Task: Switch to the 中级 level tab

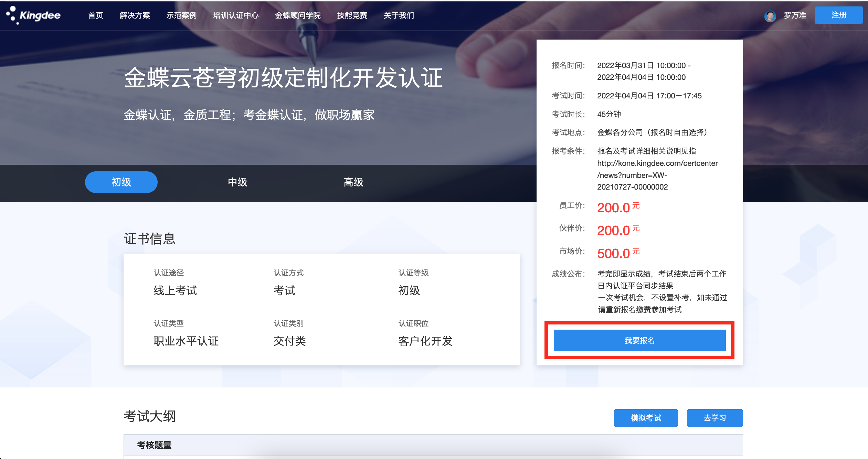Action: pos(237,182)
